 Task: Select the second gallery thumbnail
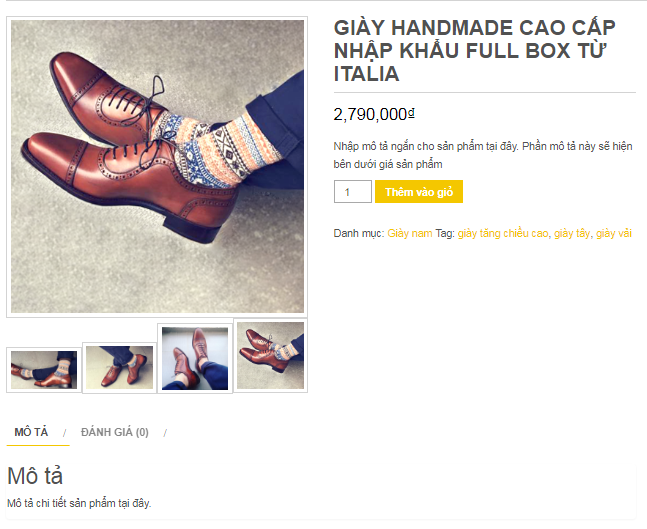pyautogui.click(x=119, y=367)
